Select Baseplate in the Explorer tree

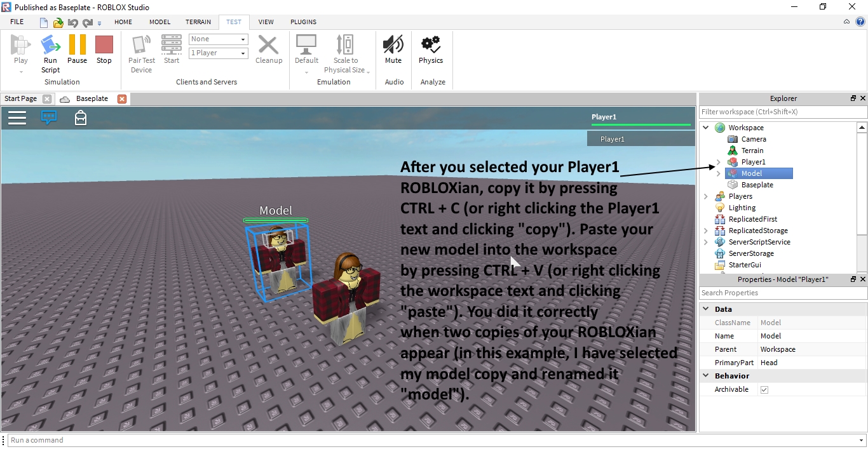(757, 185)
